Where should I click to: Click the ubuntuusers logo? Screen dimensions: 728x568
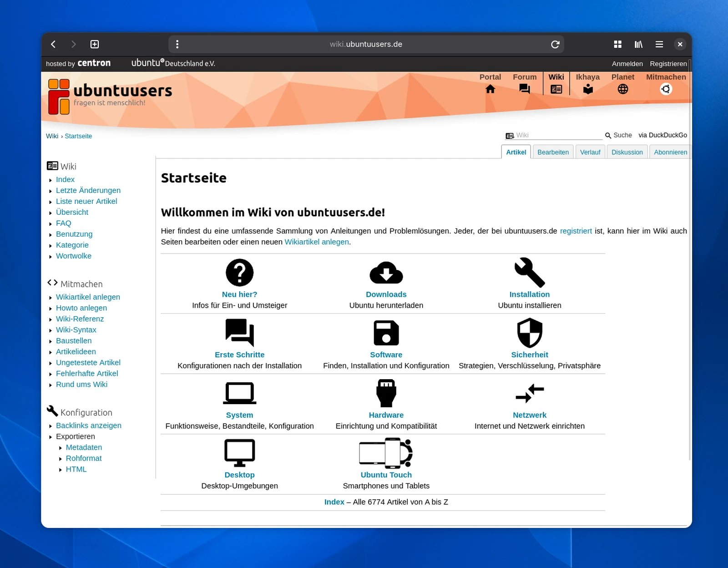click(x=110, y=96)
